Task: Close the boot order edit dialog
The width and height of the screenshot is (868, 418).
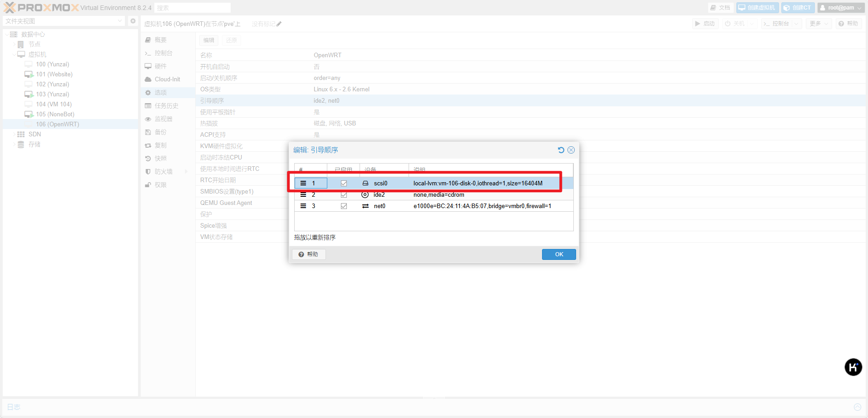Action: point(571,150)
